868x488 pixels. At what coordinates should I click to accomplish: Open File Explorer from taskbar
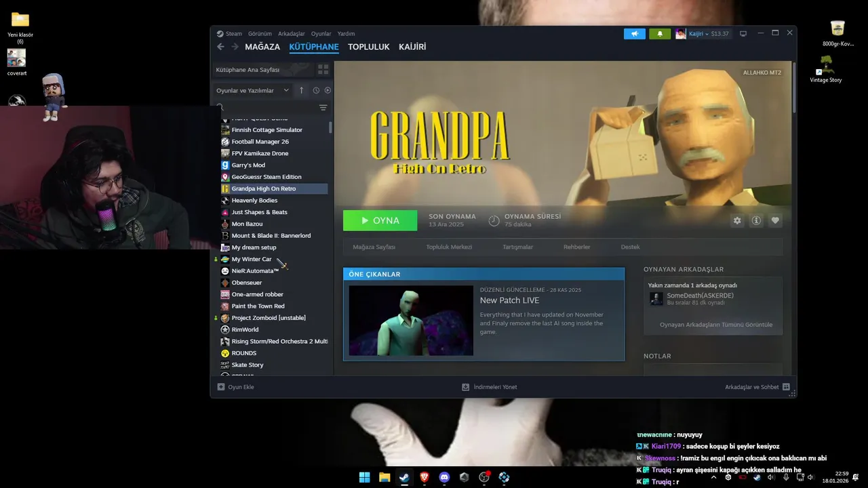[x=384, y=477]
